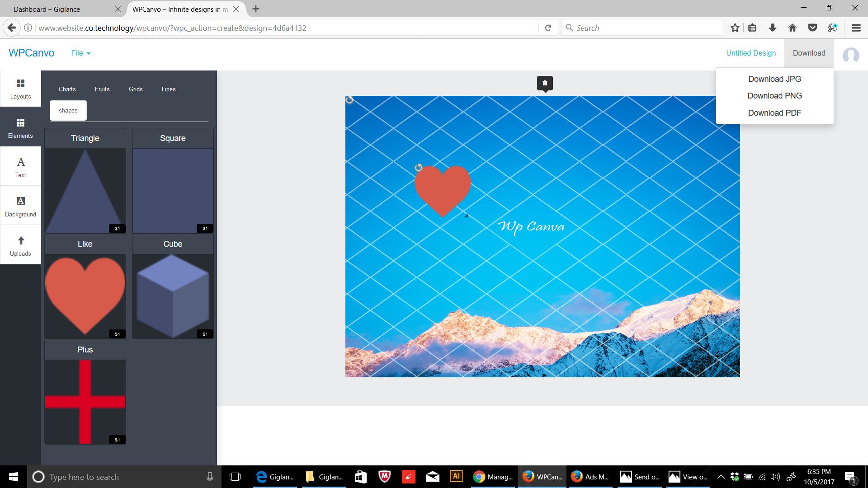The height and width of the screenshot is (488, 868).
Task: Open the Text tool panel
Action: point(20,167)
